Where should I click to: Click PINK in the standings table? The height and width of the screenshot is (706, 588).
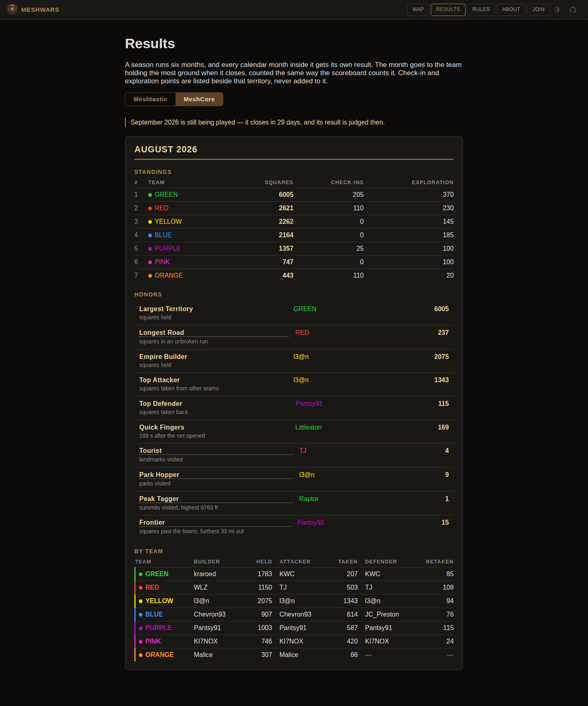[x=163, y=262]
